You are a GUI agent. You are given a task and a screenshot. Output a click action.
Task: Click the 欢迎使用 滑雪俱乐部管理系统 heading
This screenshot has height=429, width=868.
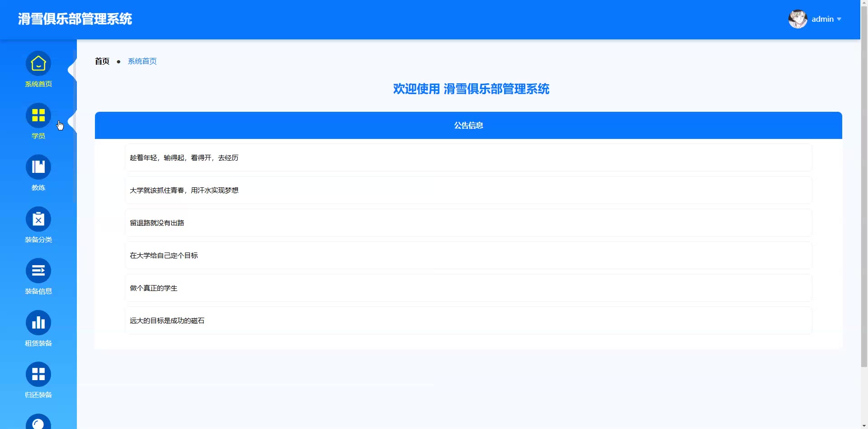[x=471, y=89]
